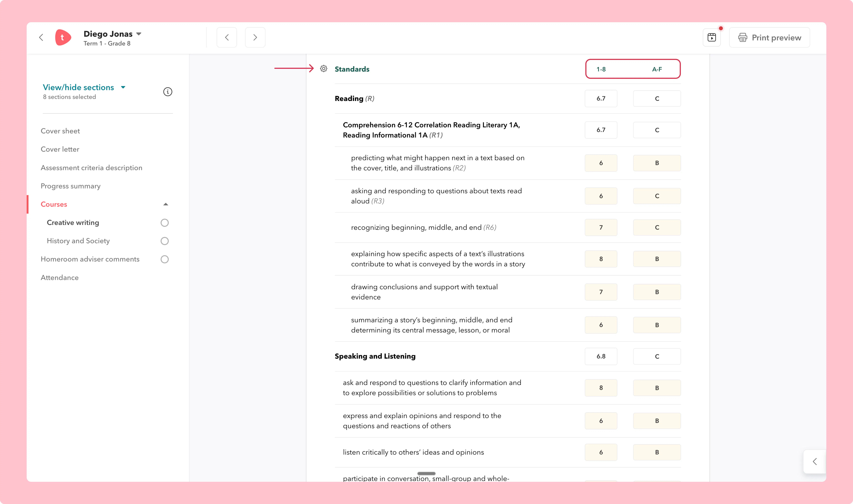The image size is (853, 504).
Task: Edit grade B for drawing conclusions
Action: [x=657, y=292]
